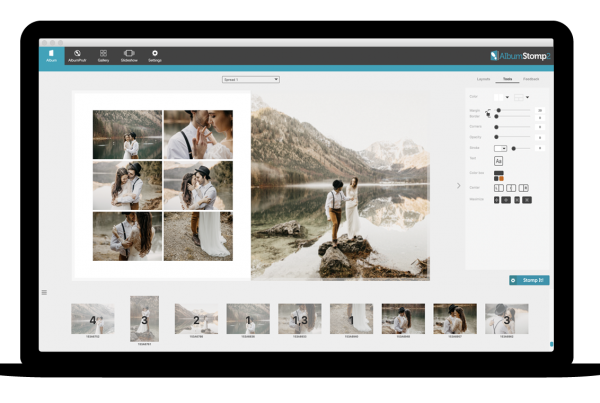Click the Stomp It! button
The width and height of the screenshot is (600, 403).
(x=529, y=280)
